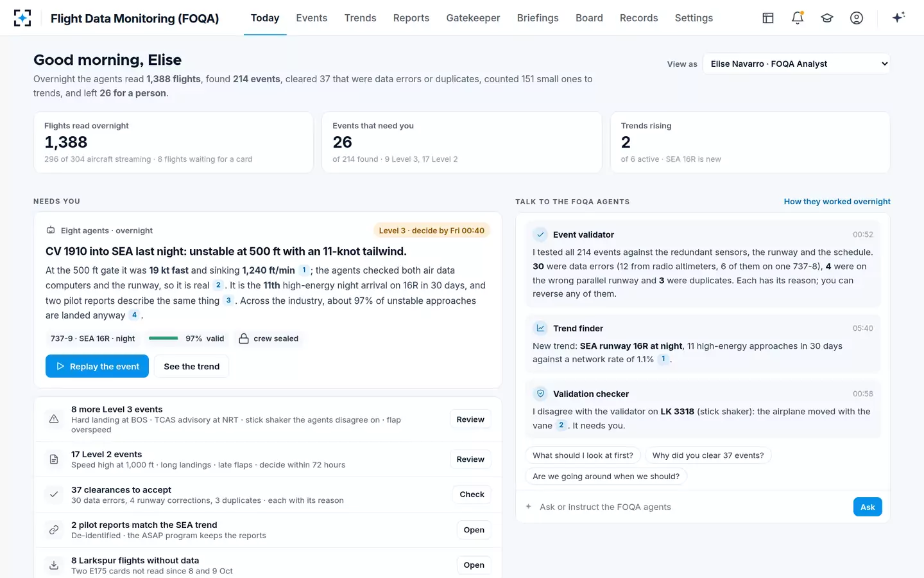Click the warning icon beside 8 more Level 3 events
Image resolution: width=924 pixels, height=578 pixels.
tap(54, 419)
